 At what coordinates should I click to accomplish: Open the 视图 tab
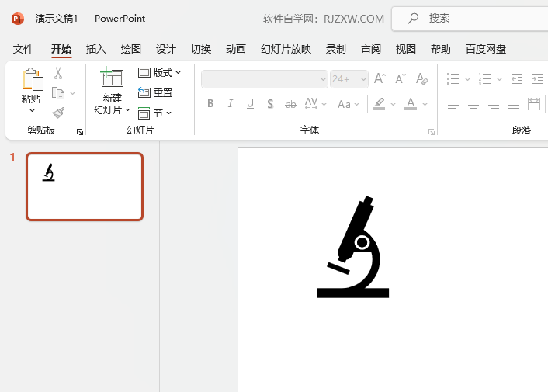tap(406, 49)
